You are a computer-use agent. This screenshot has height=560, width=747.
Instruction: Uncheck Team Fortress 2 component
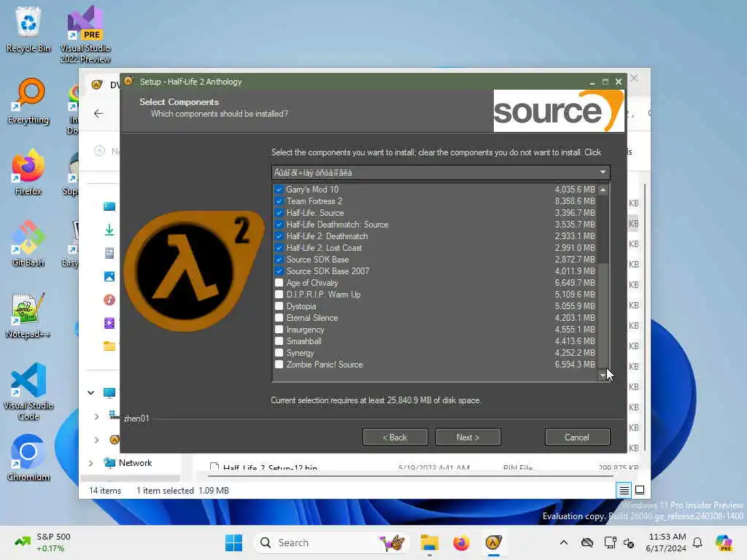279,201
